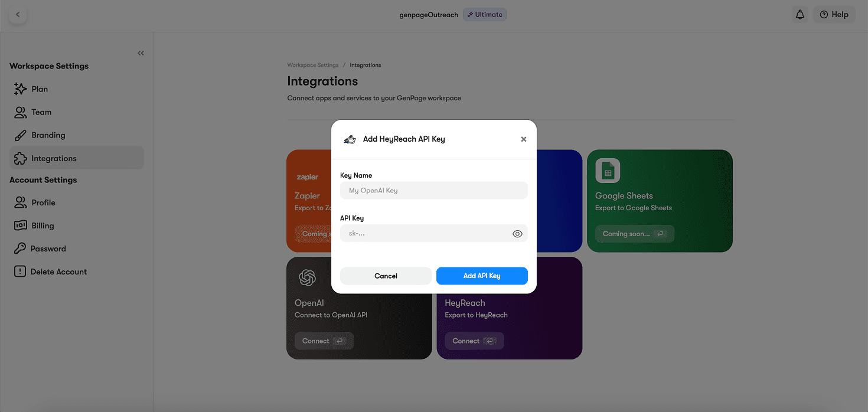This screenshot has height=412, width=868.
Task: Click the Billing cash icon
Action: 20,225
